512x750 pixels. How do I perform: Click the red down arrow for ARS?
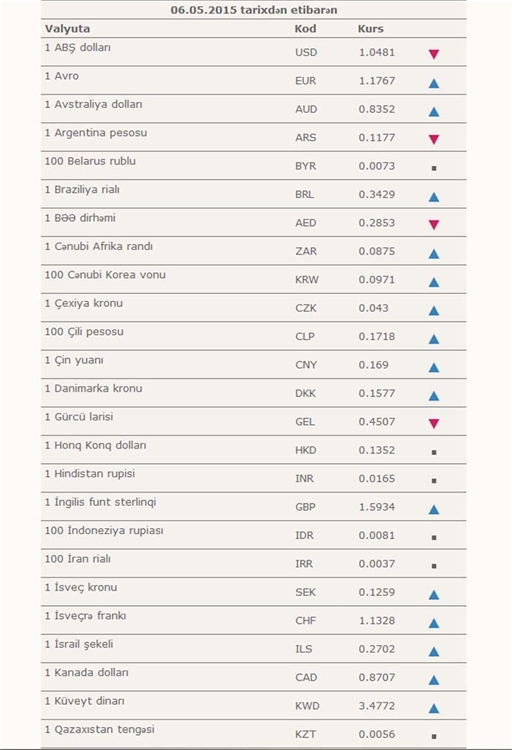[x=434, y=139]
